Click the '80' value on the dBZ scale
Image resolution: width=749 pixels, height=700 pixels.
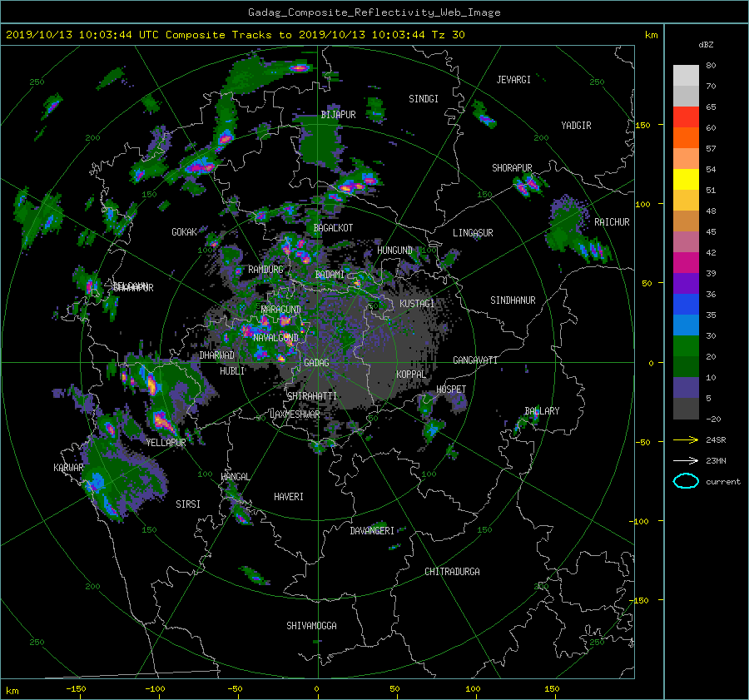[711, 66]
